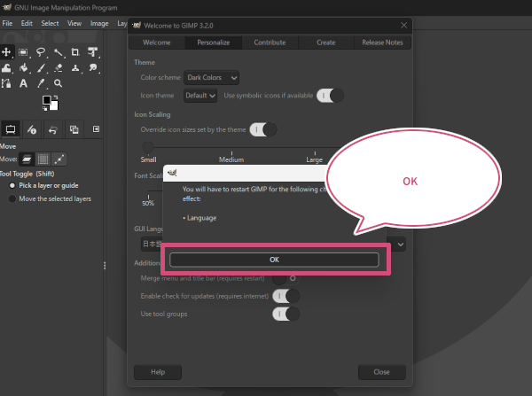The width and height of the screenshot is (532, 396).
Task: Select 'Move the selected layers' radio option
Action: pos(12,198)
